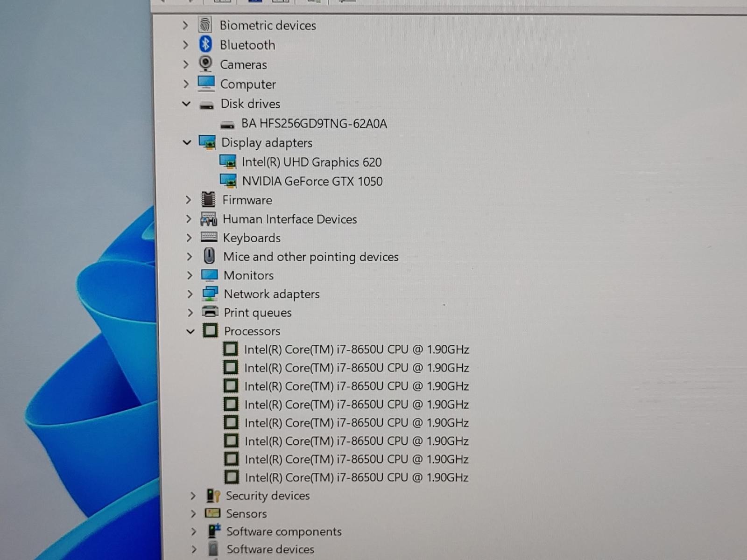Screen dimensions: 747x560
Task: Select the Cameras label
Action: [243, 64]
